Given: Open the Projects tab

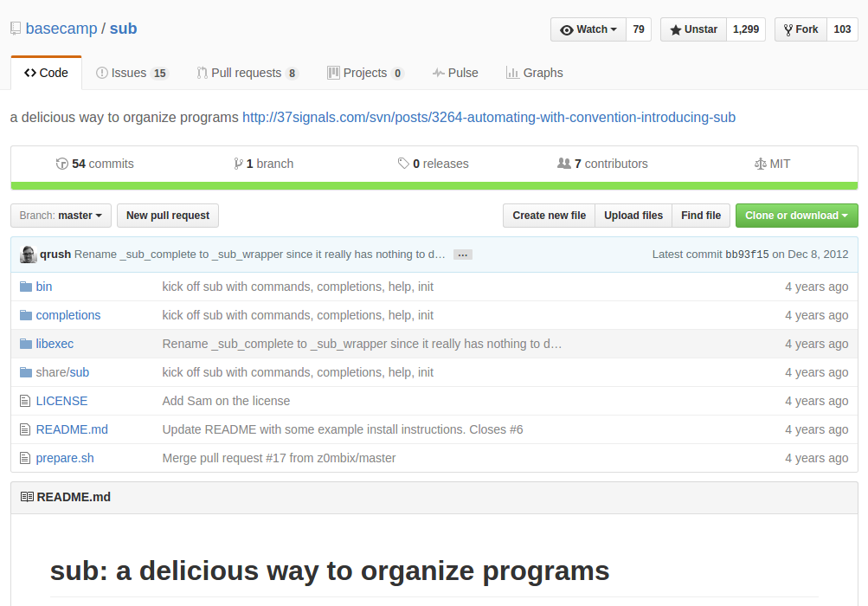Looking at the screenshot, I should click(365, 73).
